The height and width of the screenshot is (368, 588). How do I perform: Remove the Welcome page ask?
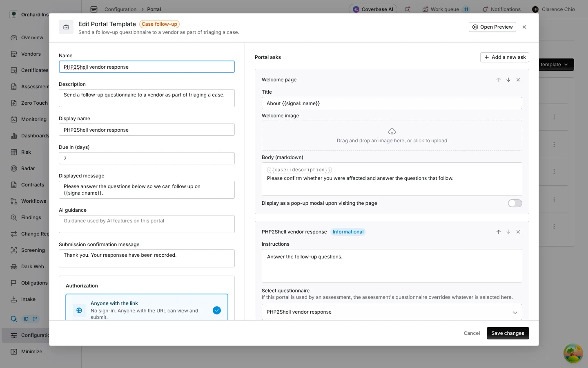click(x=518, y=80)
